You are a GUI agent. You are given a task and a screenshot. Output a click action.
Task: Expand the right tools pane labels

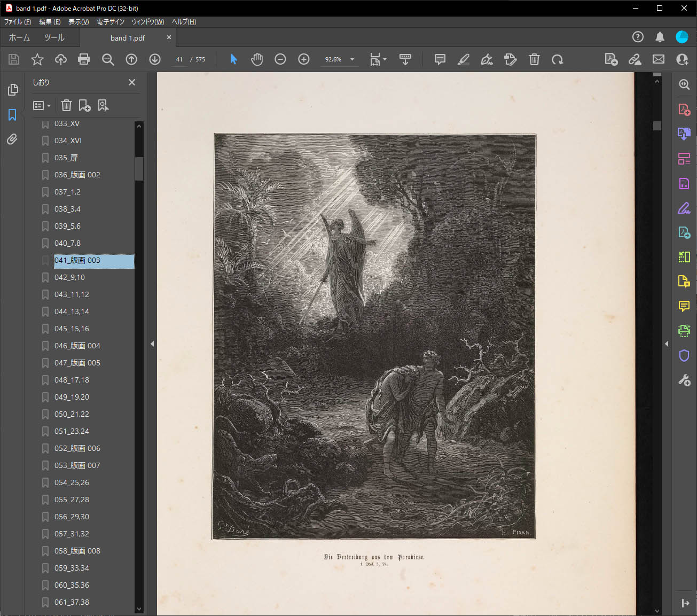(685, 603)
